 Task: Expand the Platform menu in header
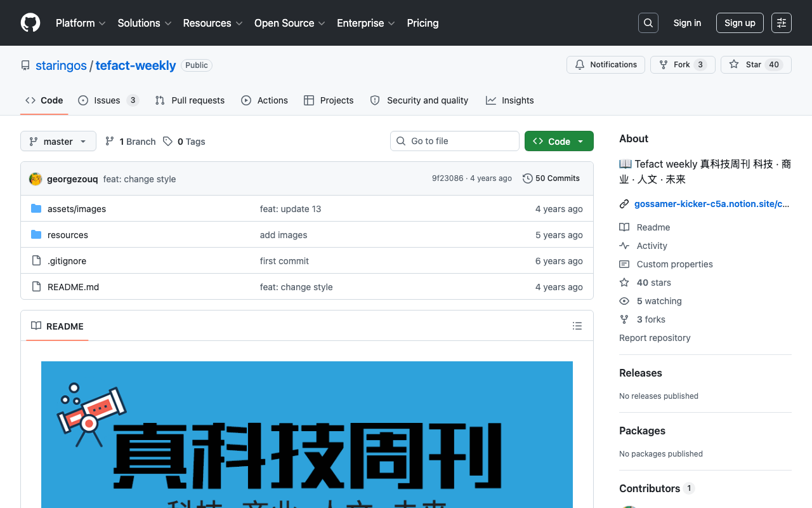pyautogui.click(x=81, y=23)
